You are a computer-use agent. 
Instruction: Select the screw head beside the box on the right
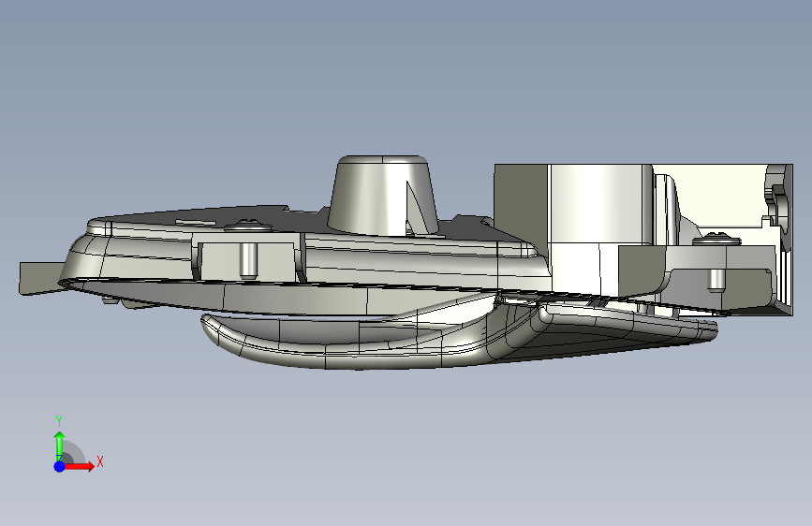click(716, 241)
